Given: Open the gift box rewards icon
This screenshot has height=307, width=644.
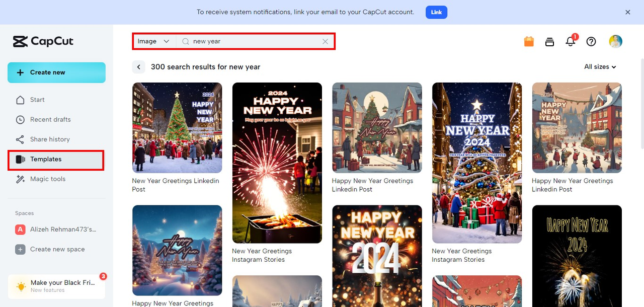Looking at the screenshot, I should [x=529, y=42].
